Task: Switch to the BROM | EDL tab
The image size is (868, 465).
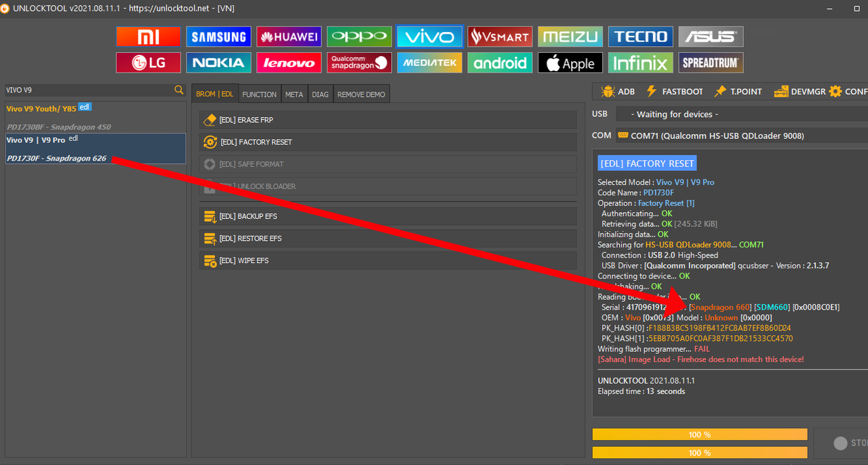Action: tap(215, 94)
